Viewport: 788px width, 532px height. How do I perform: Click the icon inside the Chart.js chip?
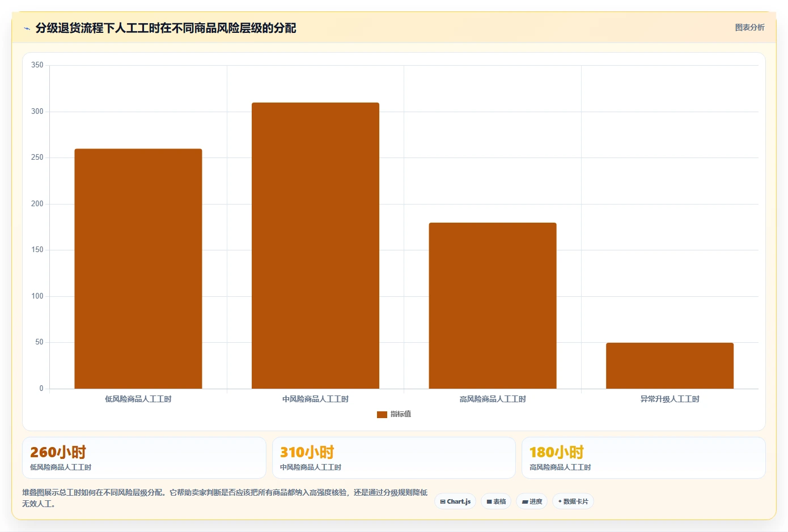[443, 502]
